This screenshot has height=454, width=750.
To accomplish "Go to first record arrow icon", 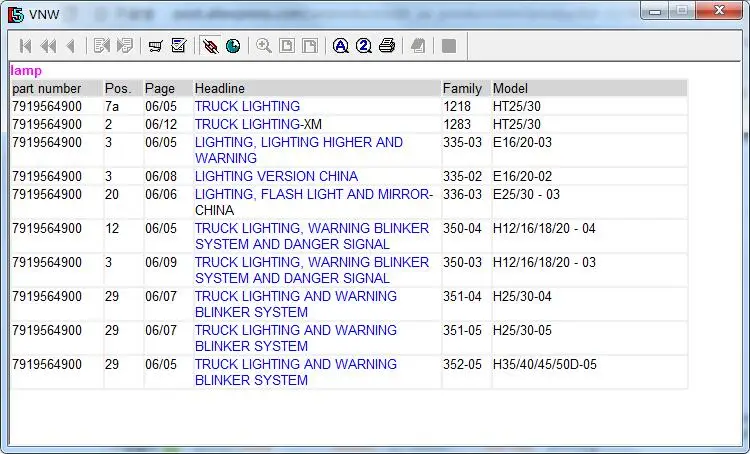I will coord(25,46).
